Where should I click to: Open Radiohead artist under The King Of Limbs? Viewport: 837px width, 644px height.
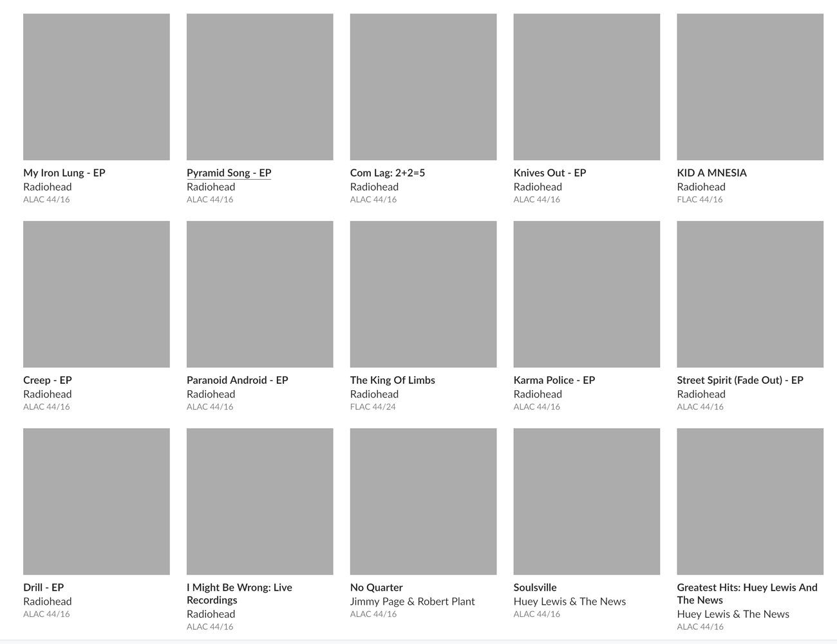375,394
